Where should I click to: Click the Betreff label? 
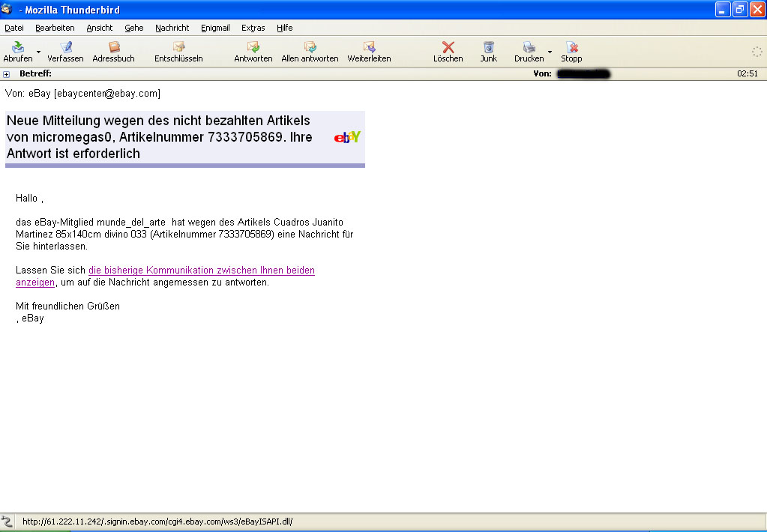pos(35,74)
